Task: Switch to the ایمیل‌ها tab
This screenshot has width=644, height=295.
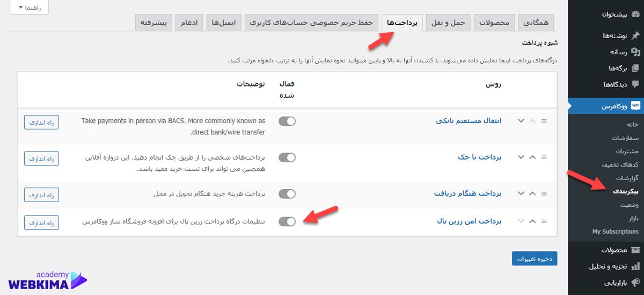Action: (x=224, y=23)
